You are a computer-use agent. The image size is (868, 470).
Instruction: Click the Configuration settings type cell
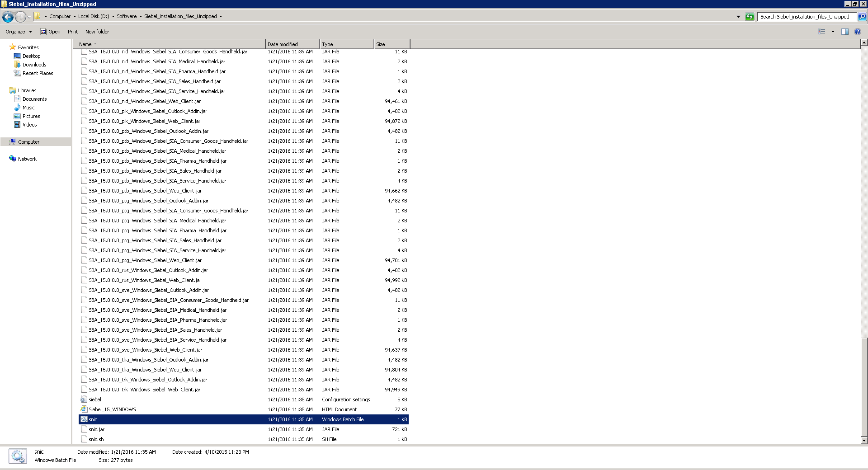click(x=346, y=399)
